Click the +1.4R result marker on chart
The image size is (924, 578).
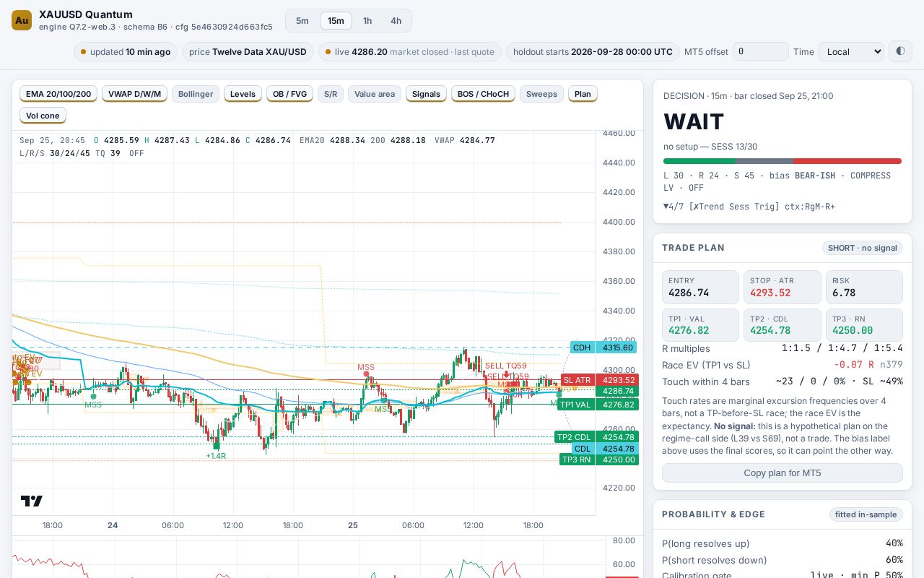click(216, 456)
